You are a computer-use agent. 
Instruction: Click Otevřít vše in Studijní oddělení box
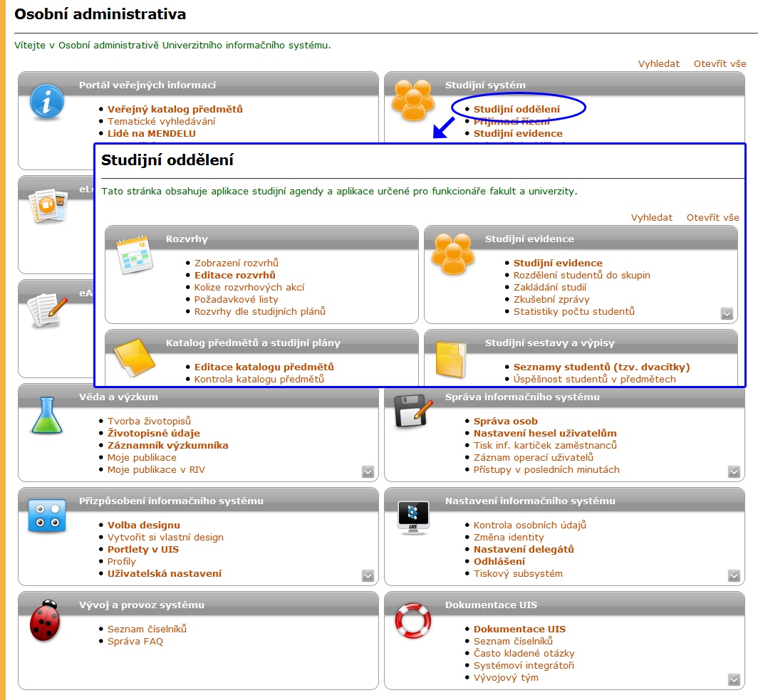click(x=712, y=217)
